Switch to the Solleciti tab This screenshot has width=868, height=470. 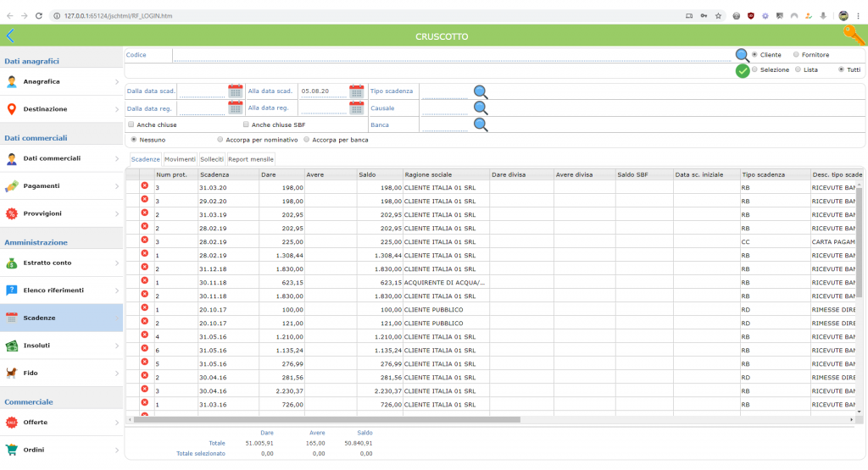(212, 159)
